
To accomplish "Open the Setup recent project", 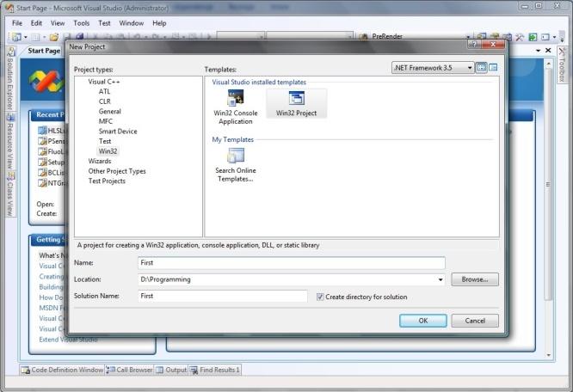I will point(52,162).
